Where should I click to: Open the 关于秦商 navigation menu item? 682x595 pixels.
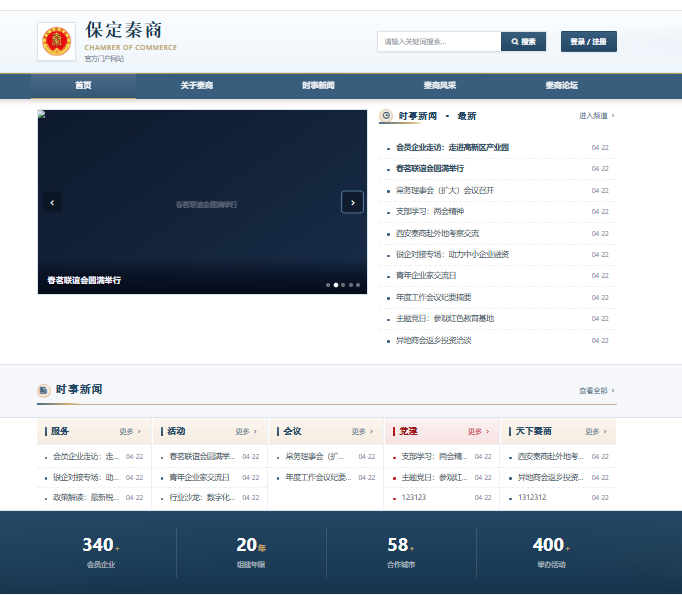pyautogui.click(x=197, y=86)
